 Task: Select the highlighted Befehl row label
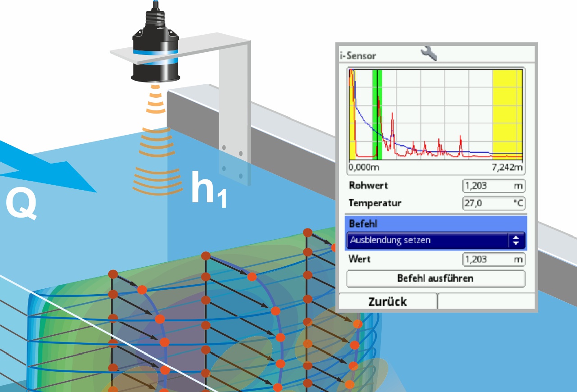click(363, 223)
